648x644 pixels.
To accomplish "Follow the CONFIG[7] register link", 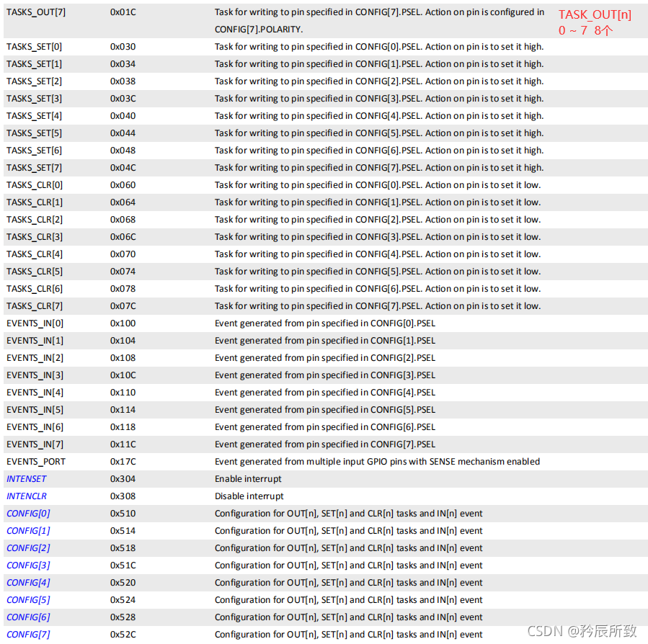I will (x=28, y=635).
